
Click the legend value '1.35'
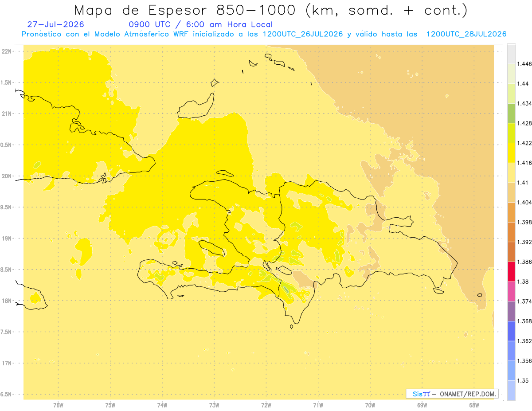tap(523, 380)
